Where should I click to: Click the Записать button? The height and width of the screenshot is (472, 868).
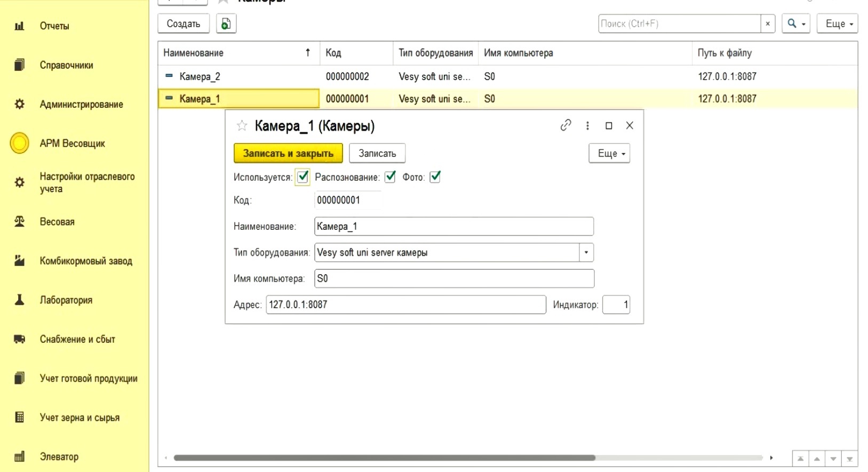click(377, 153)
